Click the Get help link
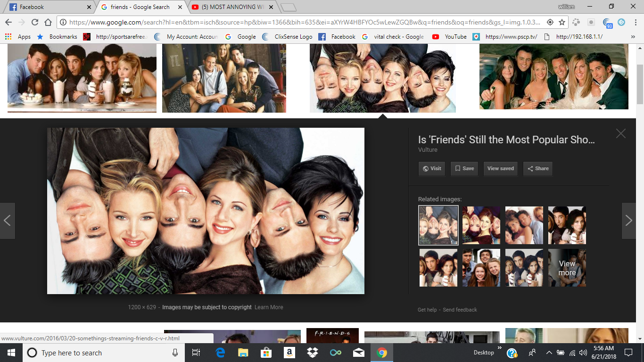The image size is (644, 362). pyautogui.click(x=427, y=310)
